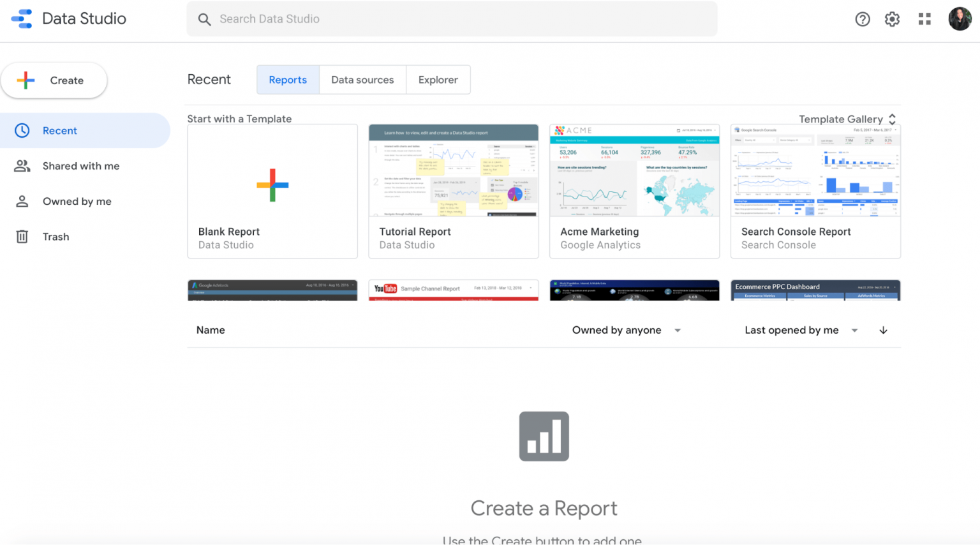Select Shared with me in sidebar
Viewport: 980px width, 545px height.
pos(81,166)
